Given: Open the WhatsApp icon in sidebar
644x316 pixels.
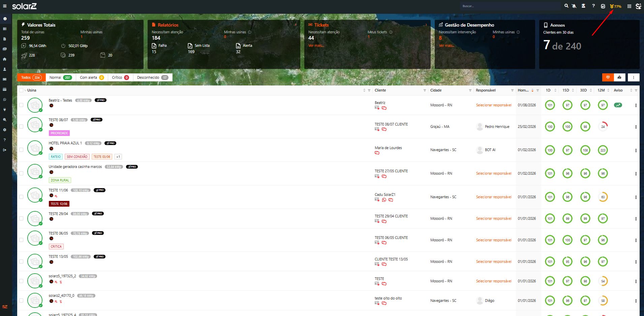Looking at the screenshot, I should tap(5, 100).
